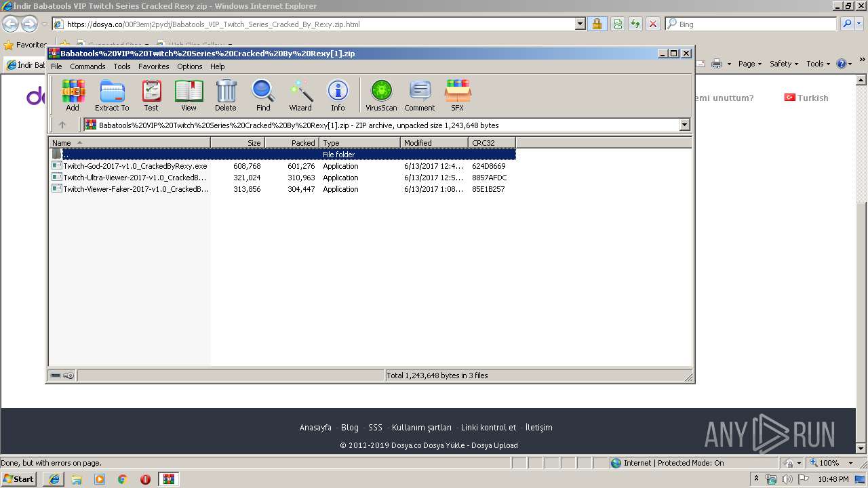The image size is (868, 488).
Task: Click the volume speaker tray icon
Action: 787,479
